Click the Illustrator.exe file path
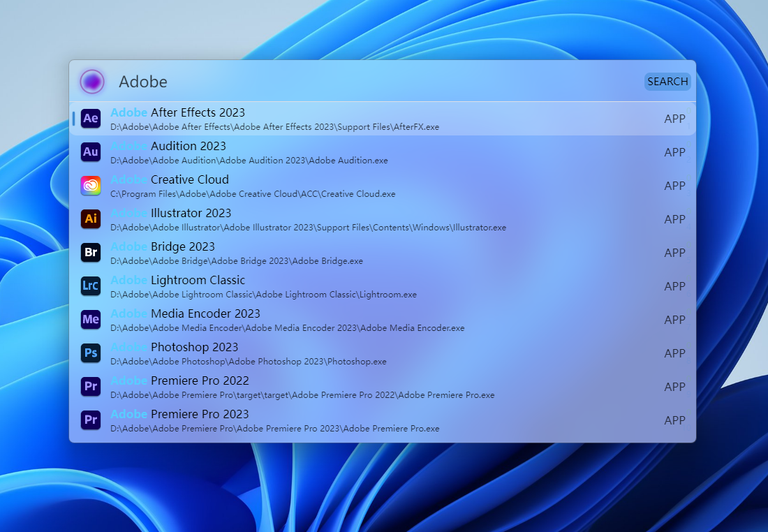Viewport: 768px width, 532px height. [308, 228]
